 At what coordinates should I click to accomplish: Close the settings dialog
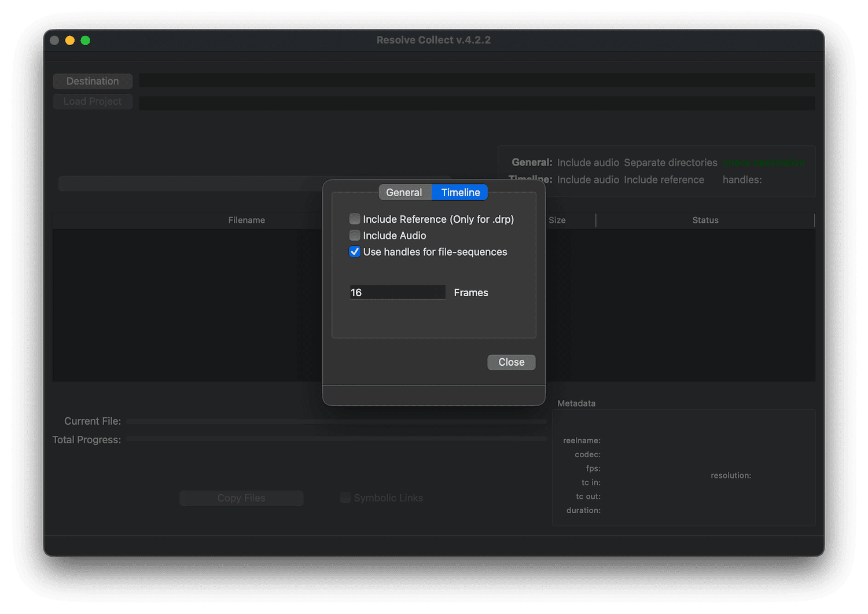[512, 362]
